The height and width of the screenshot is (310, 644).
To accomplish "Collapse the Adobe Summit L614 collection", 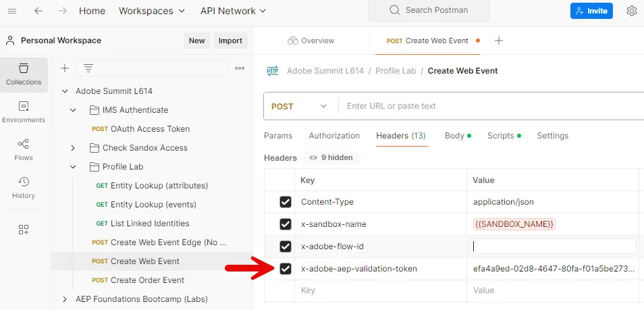I will pos(65,91).
